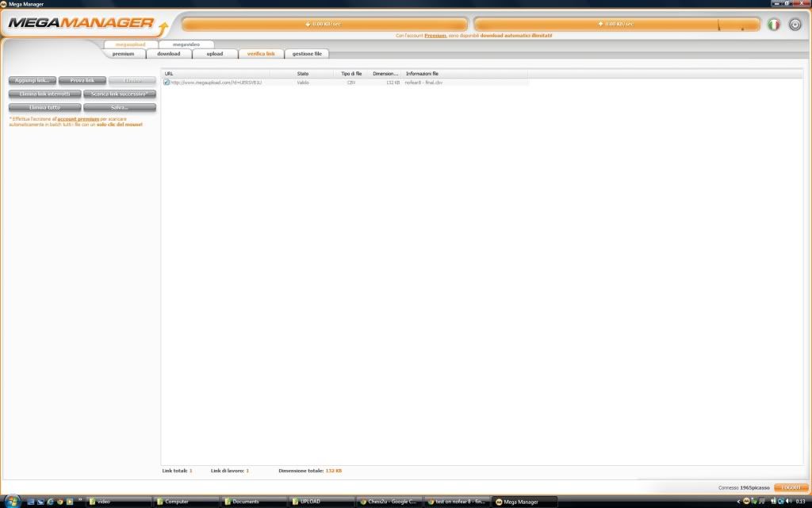Switch to 'test on nofear 8' taskbar window
The image size is (812, 508).
click(458, 502)
